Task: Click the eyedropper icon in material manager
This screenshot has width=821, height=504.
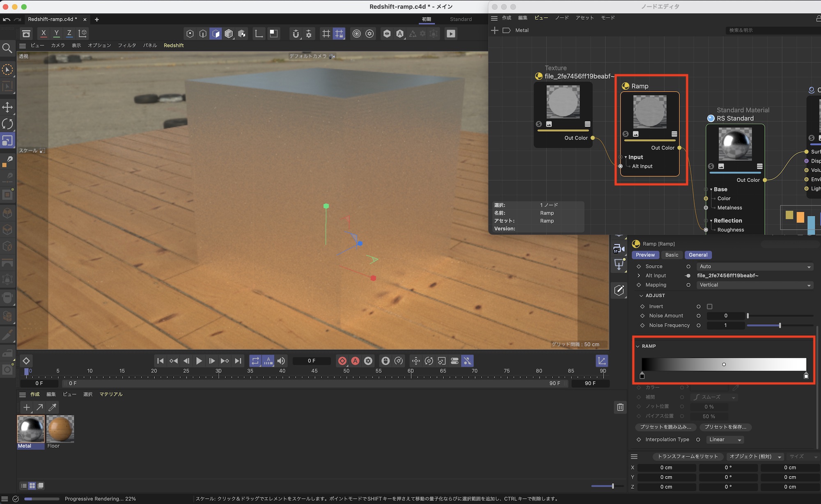Action: click(53, 407)
